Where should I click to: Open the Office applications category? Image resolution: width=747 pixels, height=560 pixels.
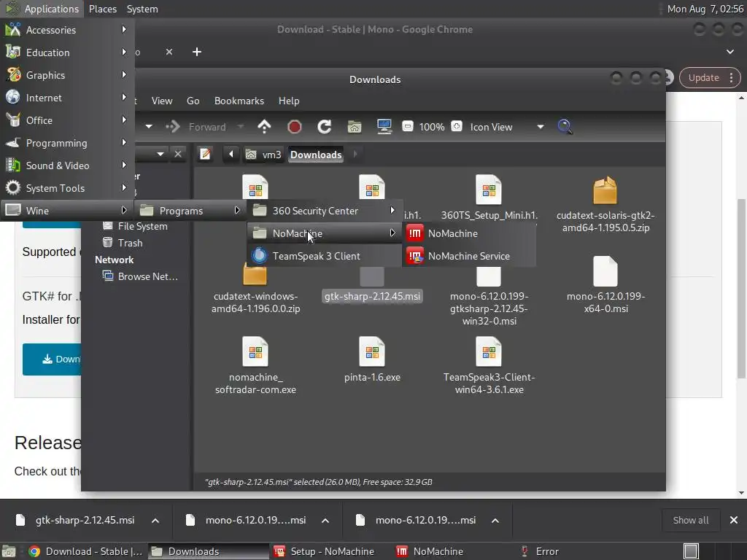[67, 120]
